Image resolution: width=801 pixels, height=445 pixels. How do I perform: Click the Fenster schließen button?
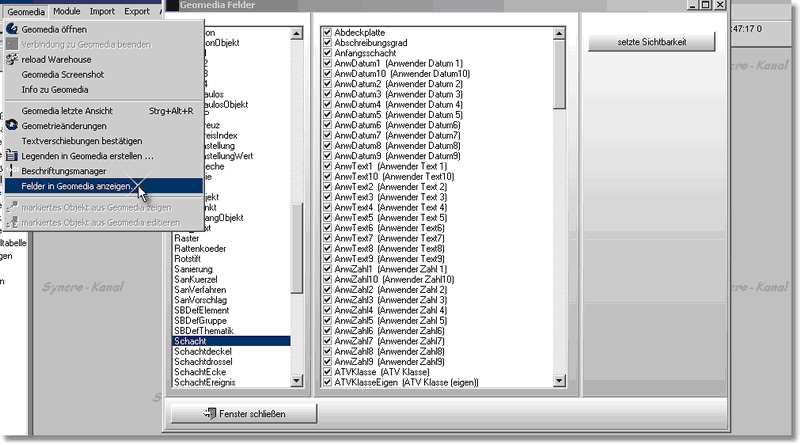pyautogui.click(x=245, y=412)
